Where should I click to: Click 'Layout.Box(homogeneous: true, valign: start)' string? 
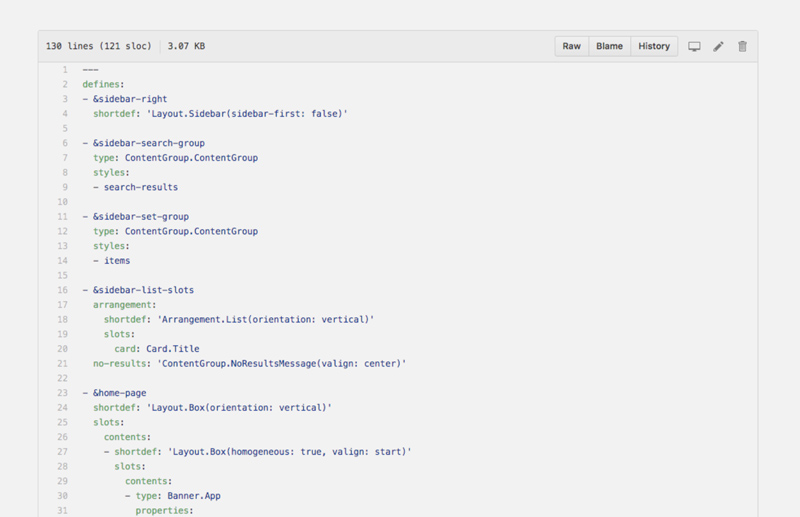(x=290, y=452)
